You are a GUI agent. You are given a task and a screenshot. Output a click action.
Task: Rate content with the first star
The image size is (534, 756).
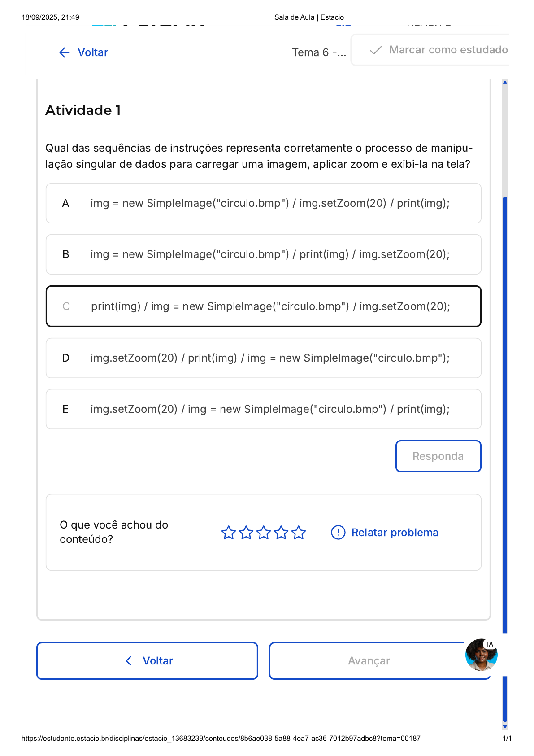(x=229, y=533)
